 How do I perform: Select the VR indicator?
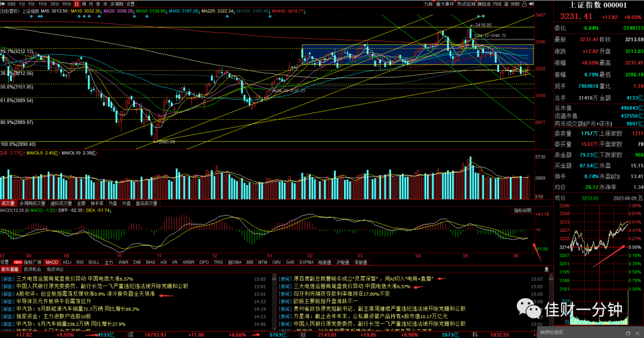tap(175, 262)
